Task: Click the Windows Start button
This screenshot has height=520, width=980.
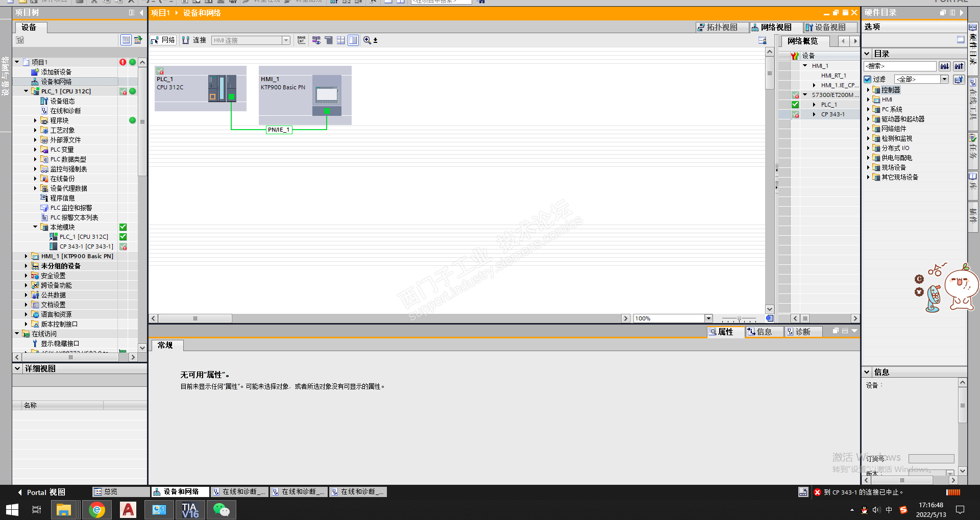Action: tap(12, 509)
